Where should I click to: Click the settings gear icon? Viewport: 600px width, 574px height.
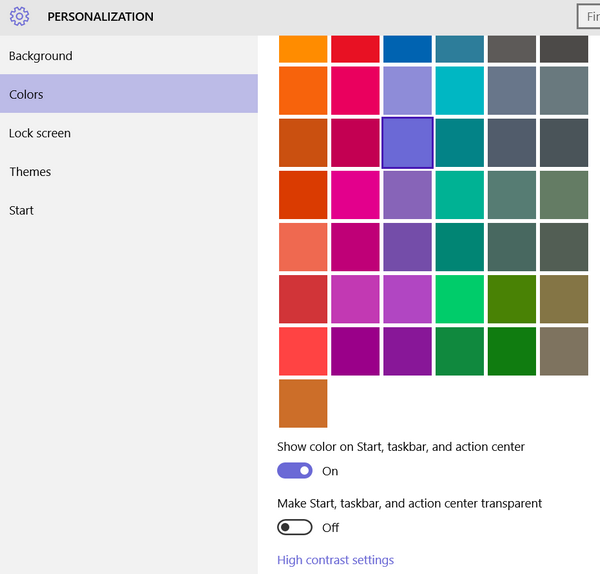(x=19, y=16)
